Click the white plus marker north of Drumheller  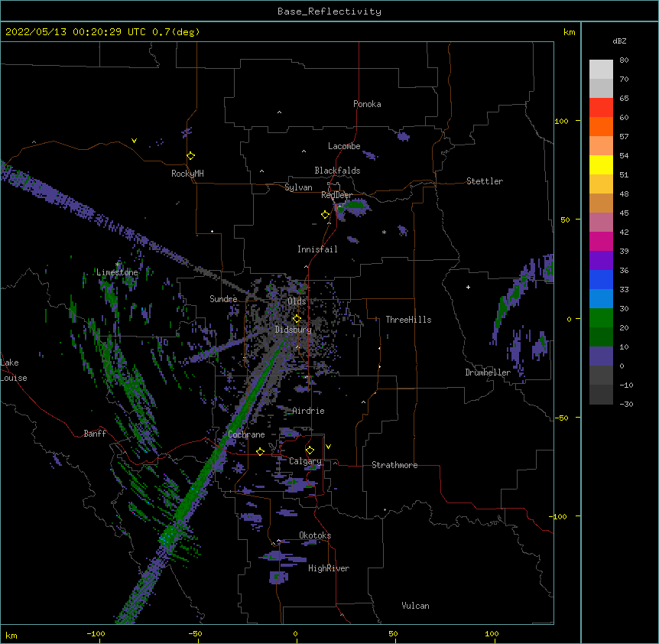(468, 287)
